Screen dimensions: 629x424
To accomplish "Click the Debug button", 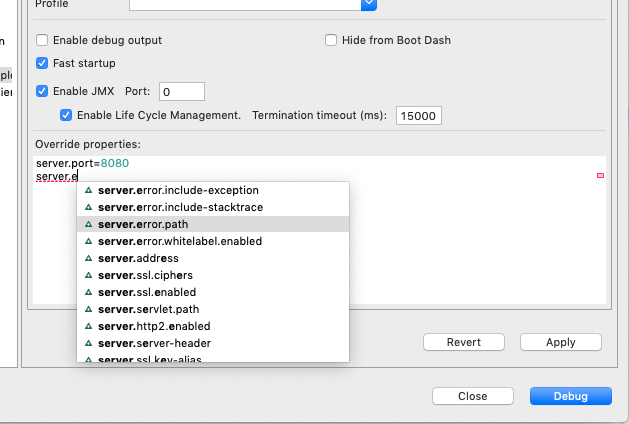I will point(569,396).
